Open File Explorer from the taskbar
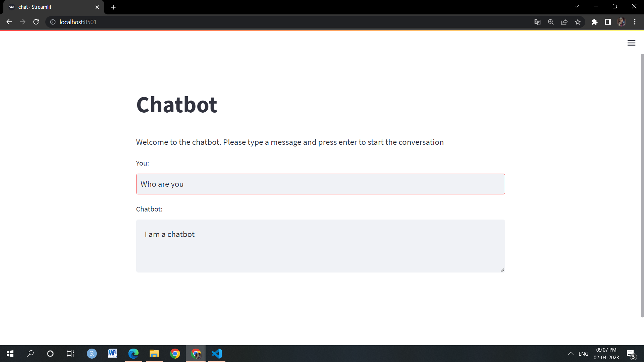644x362 pixels. point(154,354)
